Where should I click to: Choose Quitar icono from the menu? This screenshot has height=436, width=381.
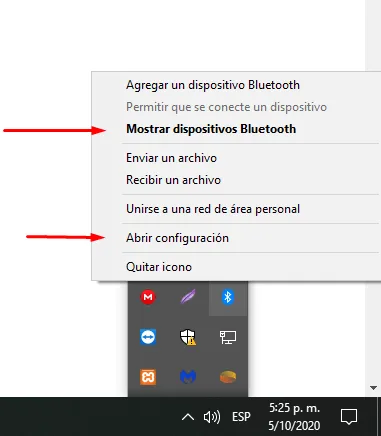coord(159,267)
